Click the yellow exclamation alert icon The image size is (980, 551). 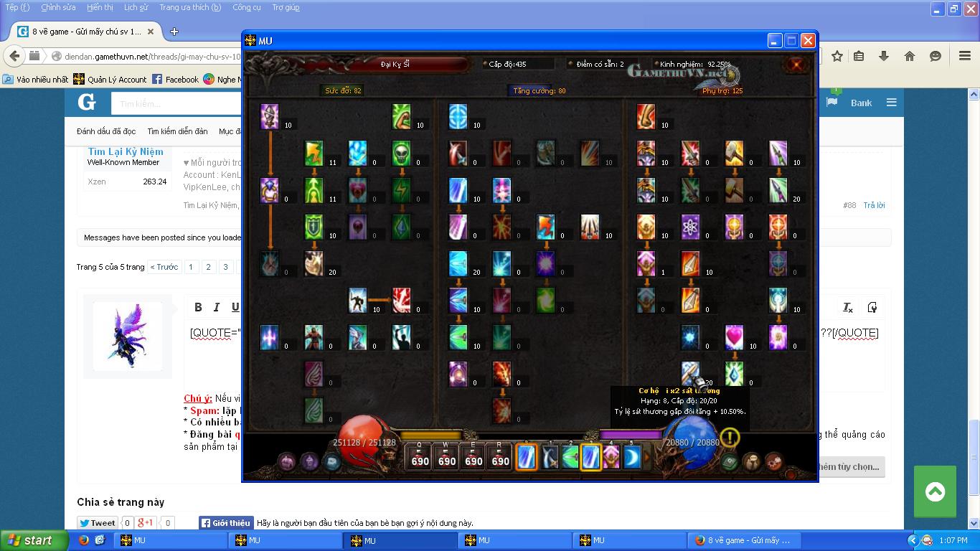(x=729, y=437)
